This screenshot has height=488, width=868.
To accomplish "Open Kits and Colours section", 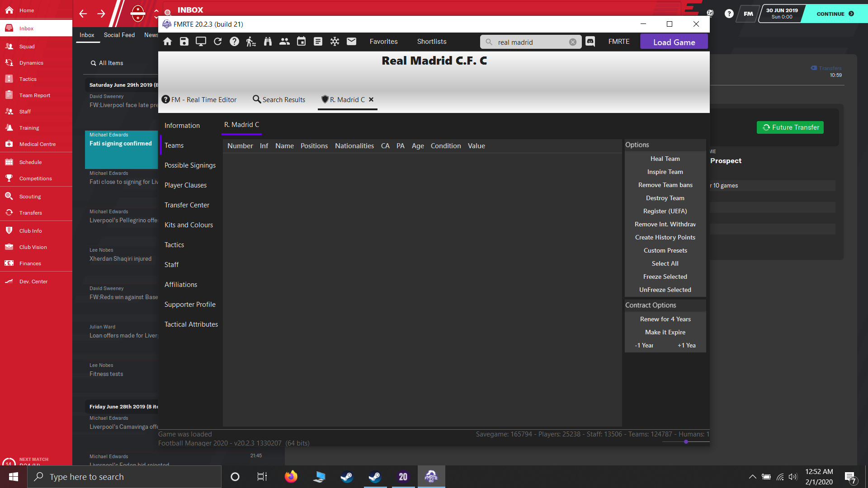I will [x=189, y=225].
